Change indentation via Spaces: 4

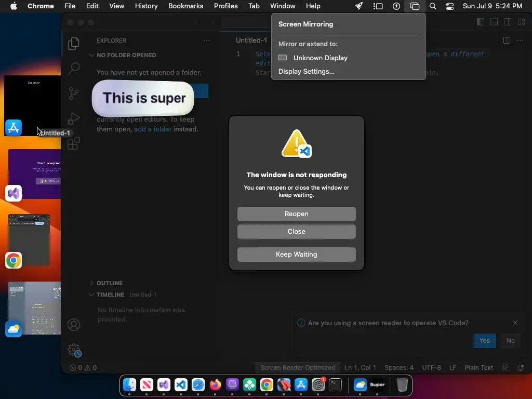[399, 367]
